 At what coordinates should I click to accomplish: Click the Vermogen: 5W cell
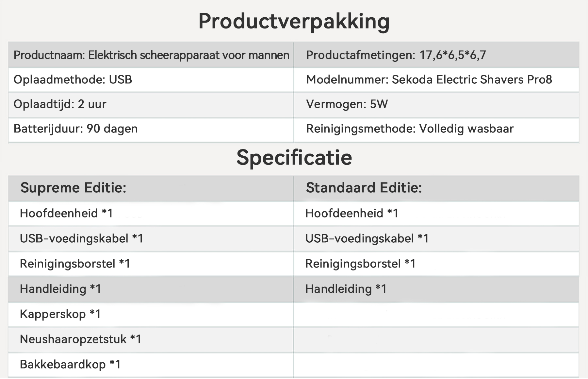[x=347, y=104]
